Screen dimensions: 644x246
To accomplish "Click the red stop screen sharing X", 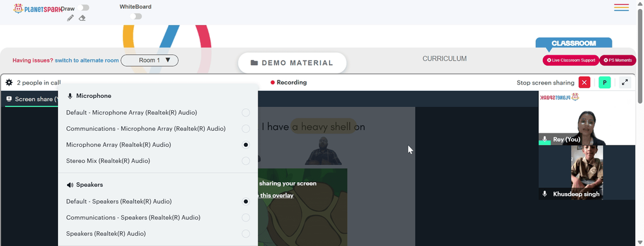I will tap(584, 82).
